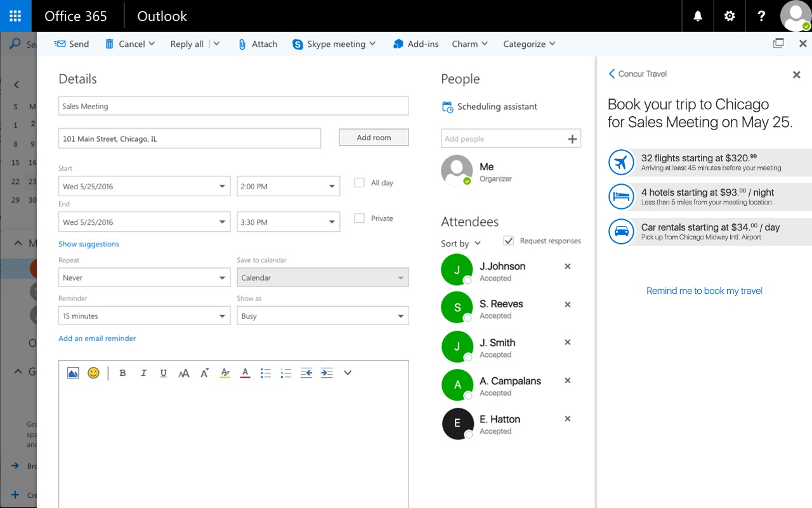Click the user profile avatar in header

[x=796, y=16]
